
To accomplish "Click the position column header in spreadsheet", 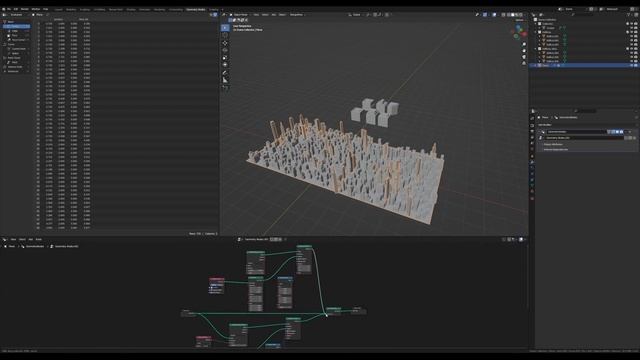I will coord(58,19).
